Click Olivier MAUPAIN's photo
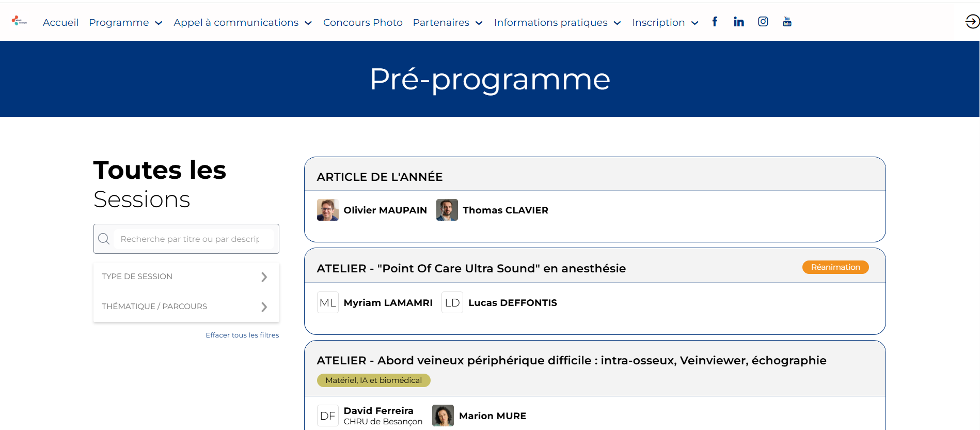This screenshot has height=430, width=980. tap(327, 210)
